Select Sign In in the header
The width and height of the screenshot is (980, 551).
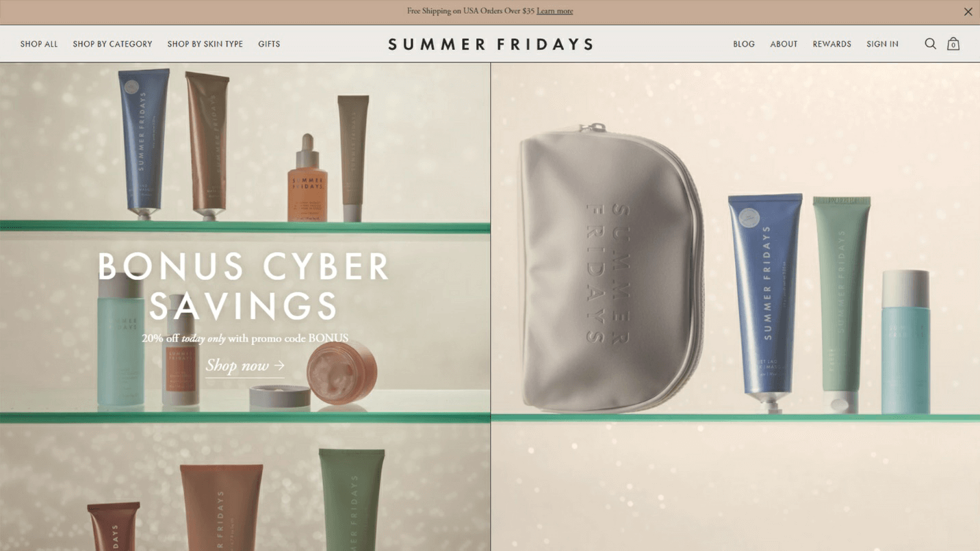[x=882, y=44]
